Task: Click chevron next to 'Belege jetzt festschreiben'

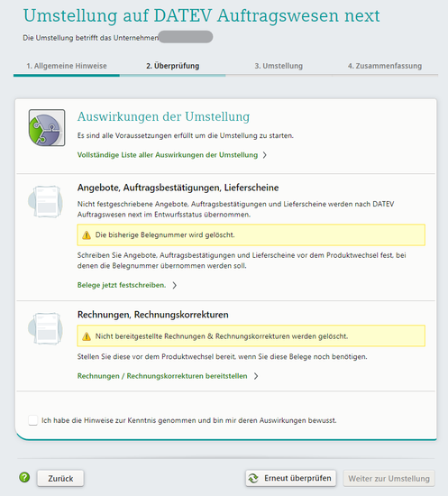Action: pyautogui.click(x=175, y=285)
